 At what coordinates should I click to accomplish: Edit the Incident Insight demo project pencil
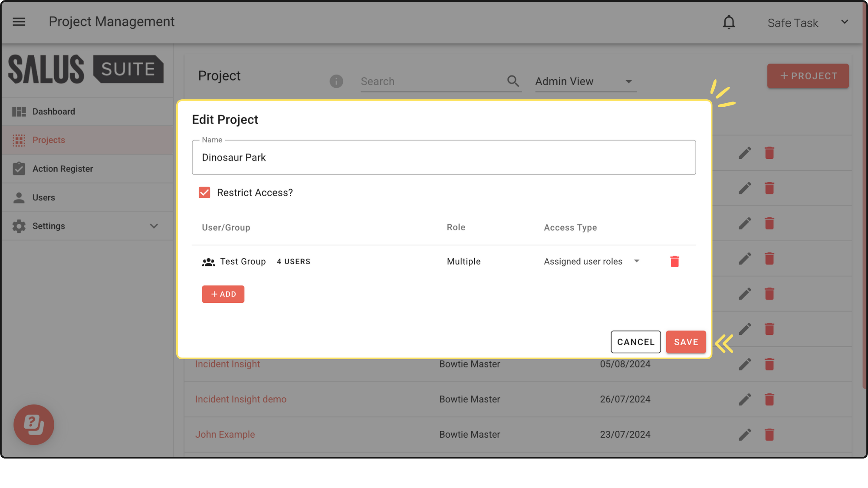(x=745, y=399)
